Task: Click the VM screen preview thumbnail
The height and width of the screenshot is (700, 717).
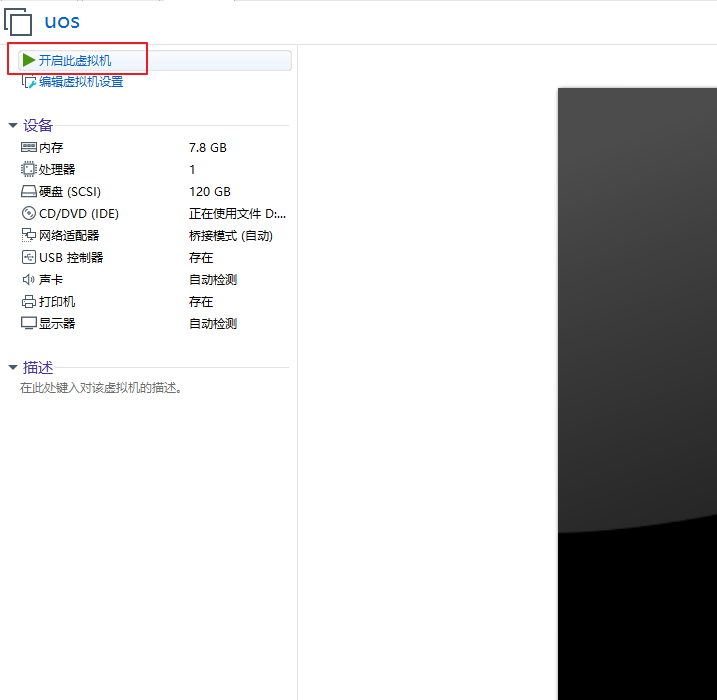Action: (637, 393)
